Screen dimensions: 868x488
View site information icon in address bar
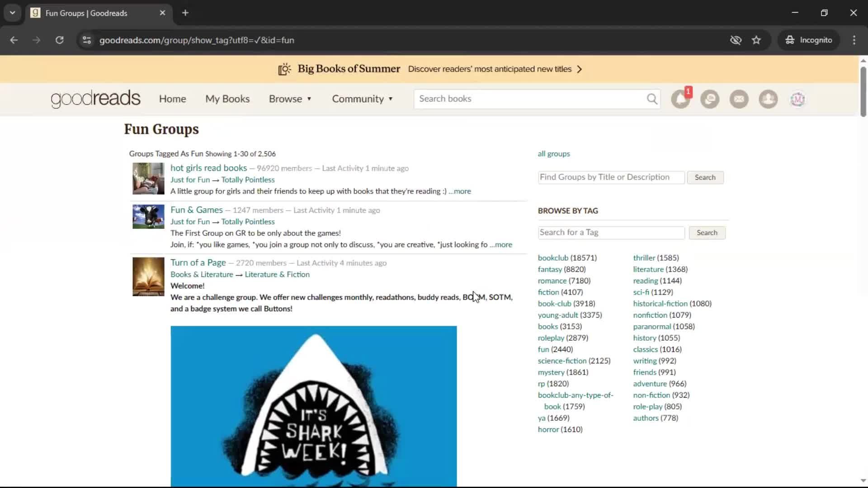[86, 40]
